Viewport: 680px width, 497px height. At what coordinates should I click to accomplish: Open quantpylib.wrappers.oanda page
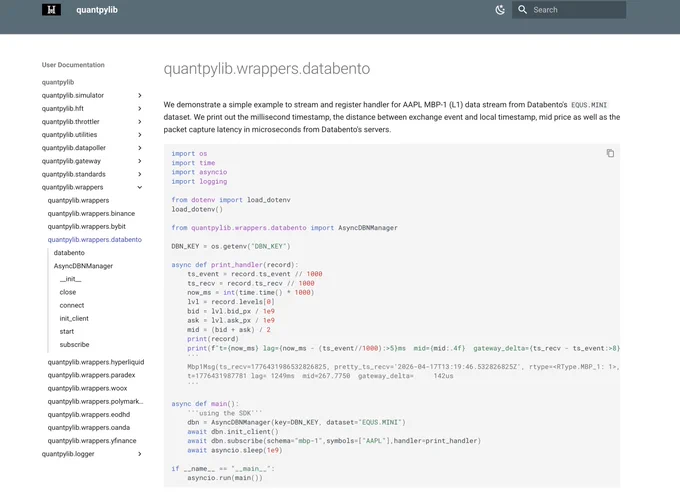88,428
